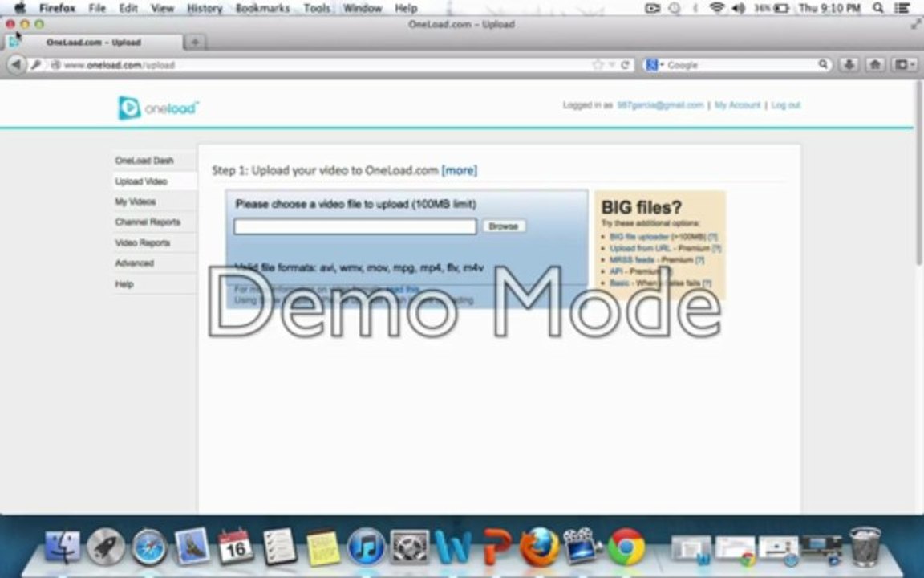Open the sidebar Help link
The height and width of the screenshot is (578, 924).
pos(124,283)
